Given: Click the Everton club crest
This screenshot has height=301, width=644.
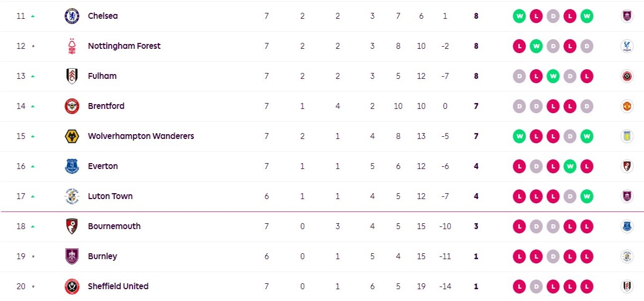Looking at the screenshot, I should pyautogui.click(x=72, y=166).
